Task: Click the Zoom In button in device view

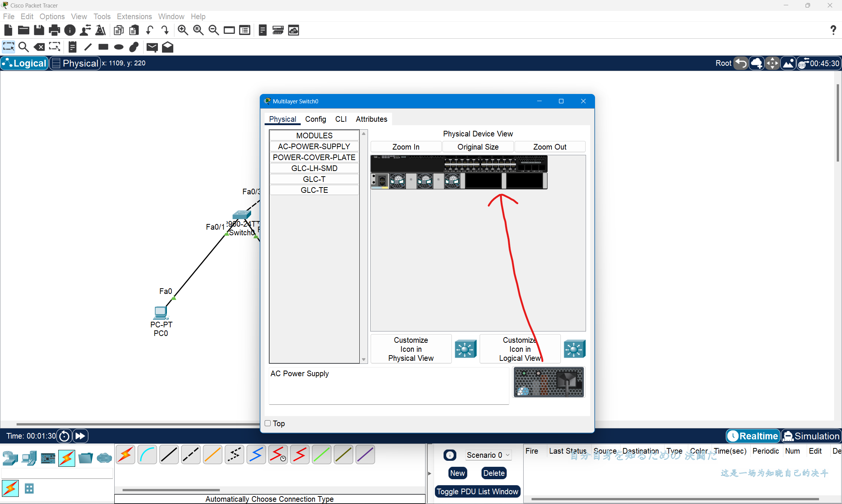Action: point(406,147)
